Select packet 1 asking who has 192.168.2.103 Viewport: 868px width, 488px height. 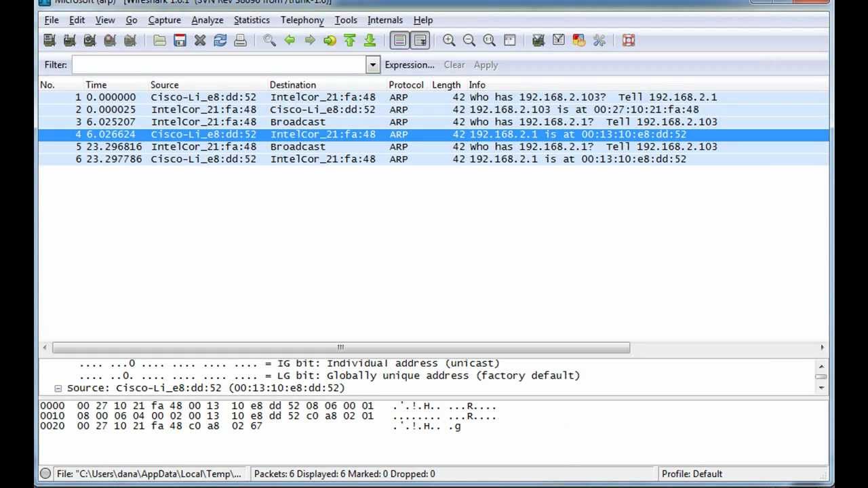434,97
